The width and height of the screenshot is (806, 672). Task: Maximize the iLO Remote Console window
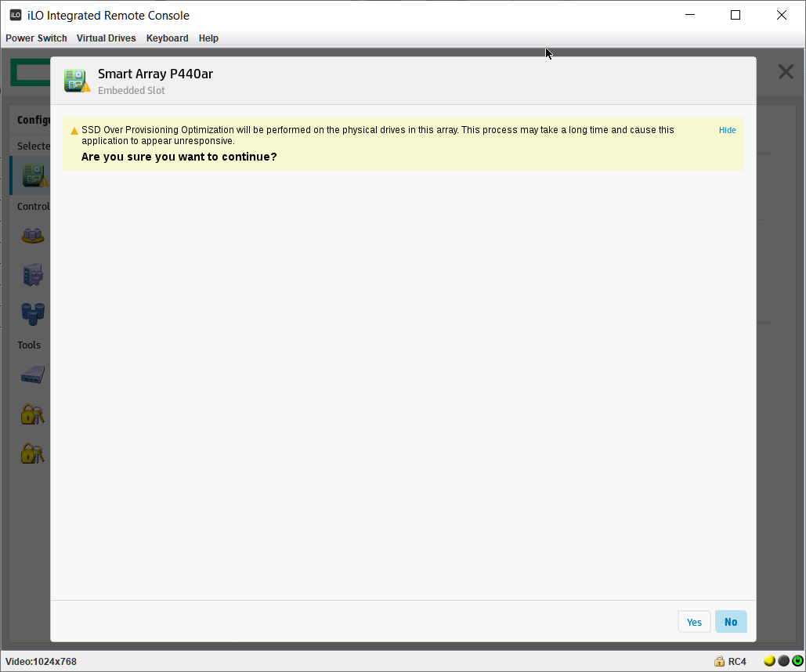(x=735, y=15)
